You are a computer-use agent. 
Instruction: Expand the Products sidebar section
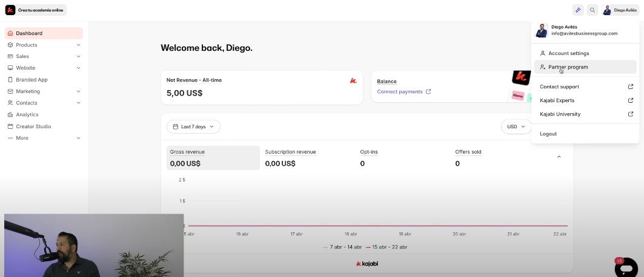click(78, 45)
